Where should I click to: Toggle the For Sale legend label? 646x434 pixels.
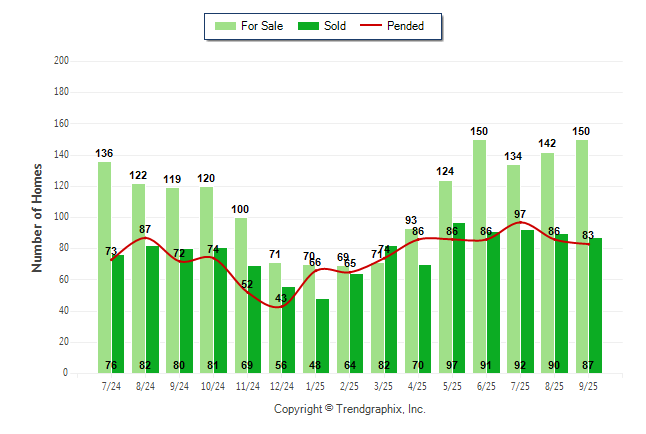(262, 26)
